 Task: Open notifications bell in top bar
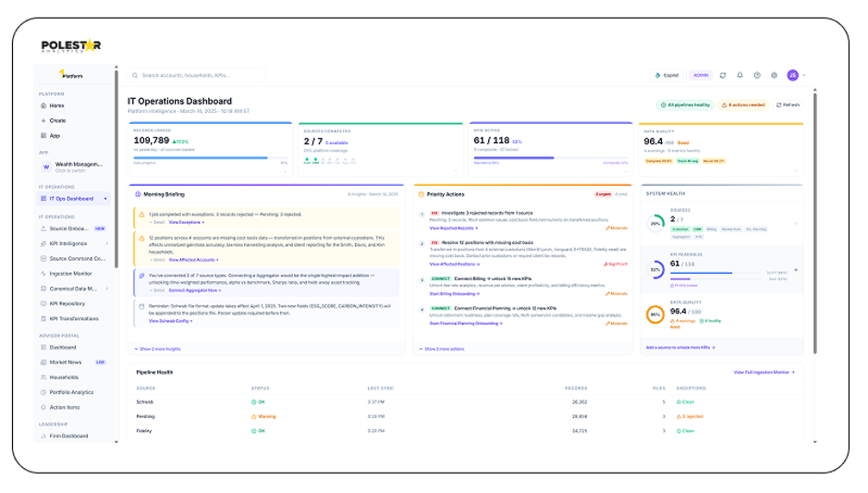tap(740, 75)
